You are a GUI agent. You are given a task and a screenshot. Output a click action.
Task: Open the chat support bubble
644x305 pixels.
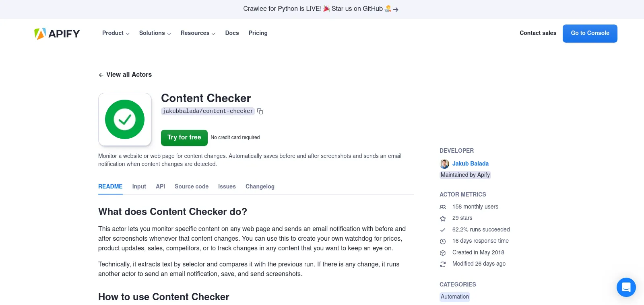pyautogui.click(x=626, y=287)
